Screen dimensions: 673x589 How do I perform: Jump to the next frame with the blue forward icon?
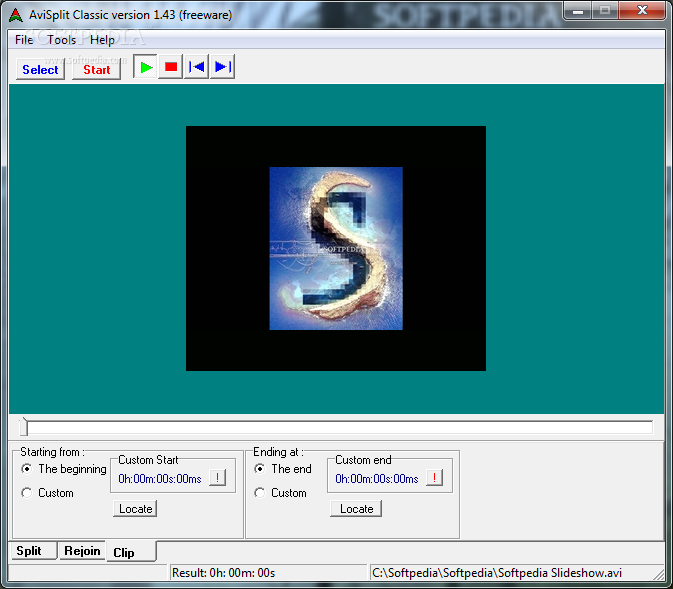(x=222, y=67)
